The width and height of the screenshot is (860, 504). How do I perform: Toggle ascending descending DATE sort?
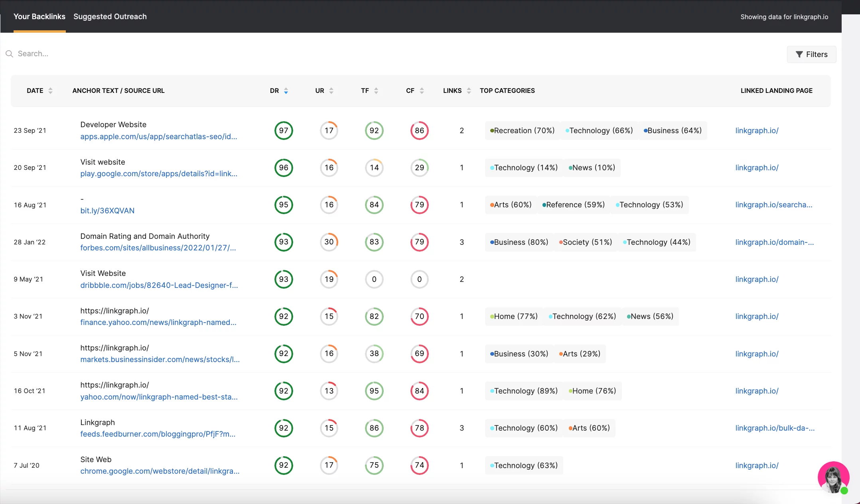point(50,90)
